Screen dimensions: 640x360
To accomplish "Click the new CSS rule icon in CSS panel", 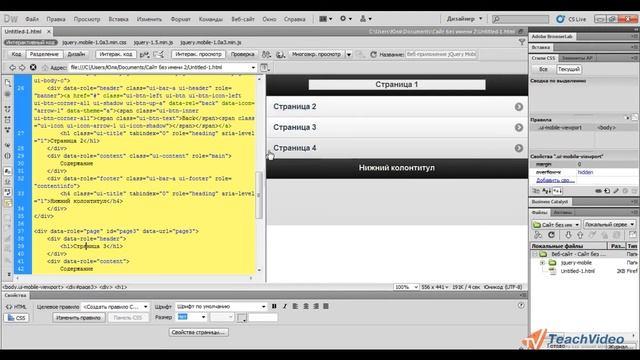I will pos(607,191).
